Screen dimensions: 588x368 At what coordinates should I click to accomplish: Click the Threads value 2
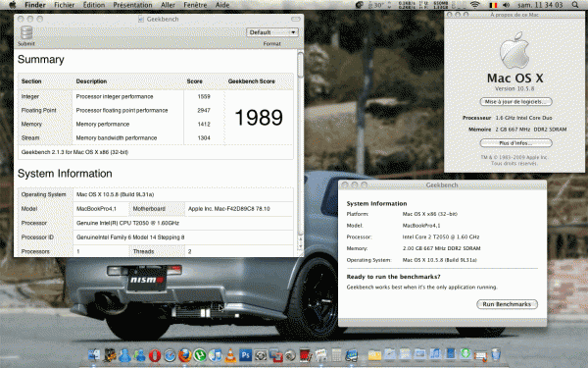click(x=190, y=251)
